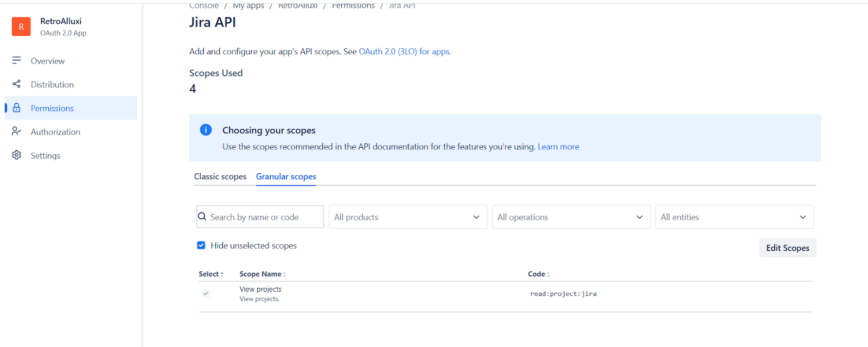
Task: Click the Distribution share icon
Action: tap(17, 84)
